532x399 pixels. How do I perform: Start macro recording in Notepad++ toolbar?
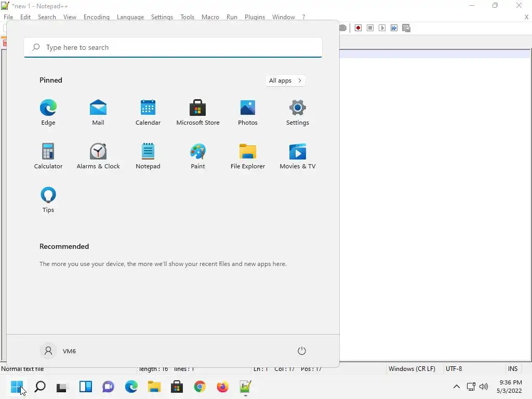[358, 28]
